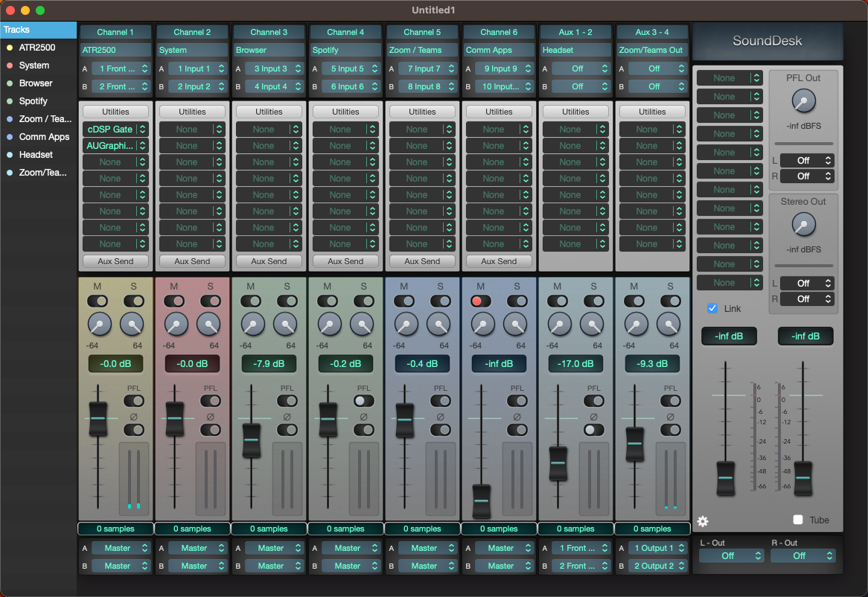Click the yellow track indicator next to ATR2500

click(x=10, y=48)
